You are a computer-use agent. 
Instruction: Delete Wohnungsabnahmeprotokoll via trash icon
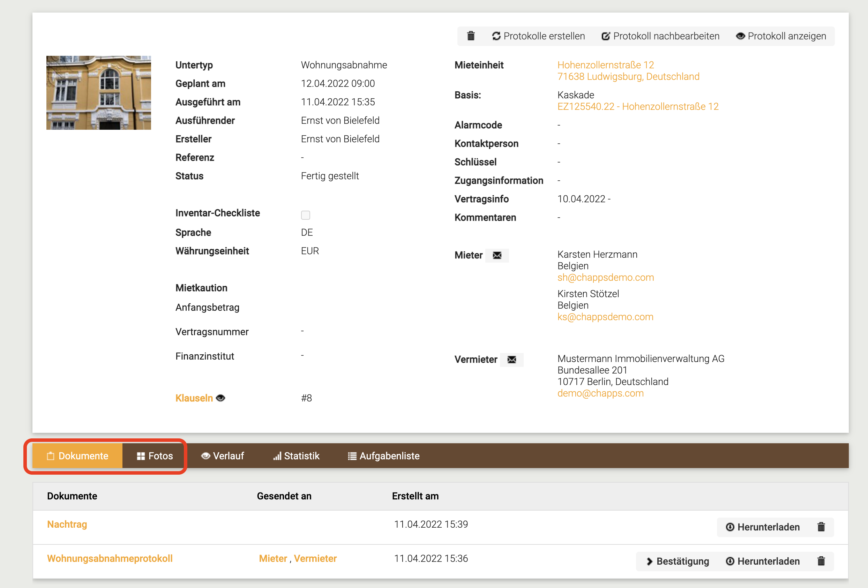[x=821, y=561]
